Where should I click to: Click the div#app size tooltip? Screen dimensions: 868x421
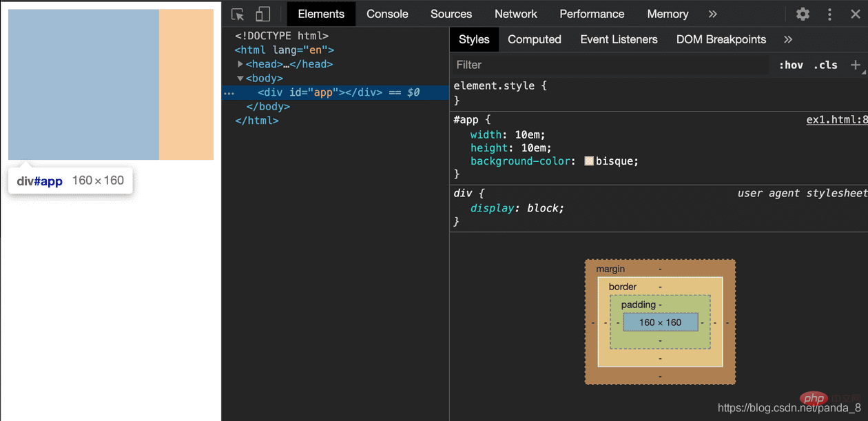coord(70,181)
